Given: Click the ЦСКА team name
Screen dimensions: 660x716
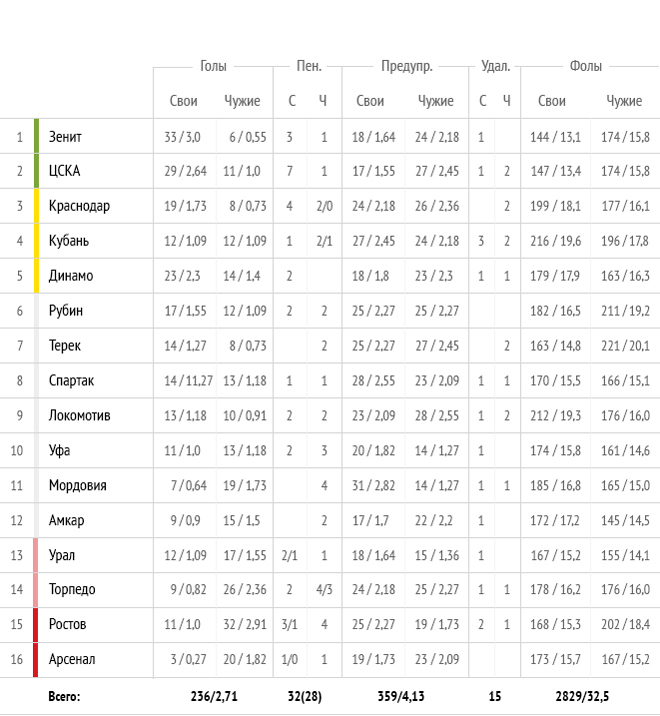Looking at the screenshot, I should pos(64,171).
